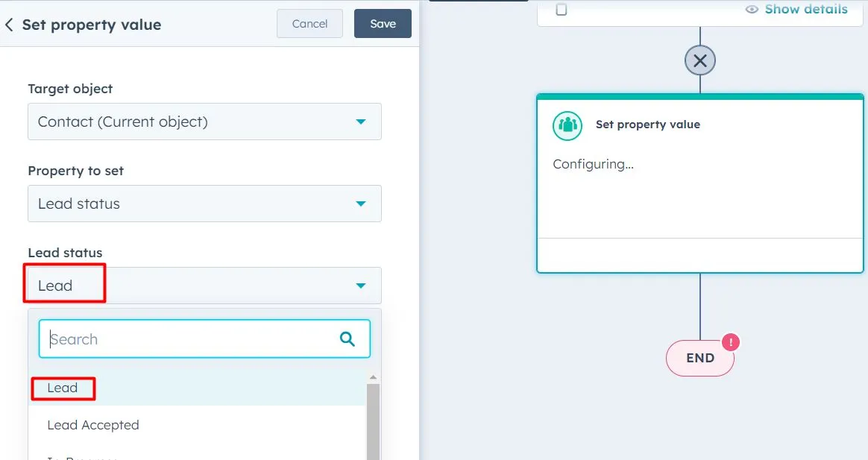Click the eye icon beside Show details
Viewport: 868px width, 460px height.
click(752, 9)
